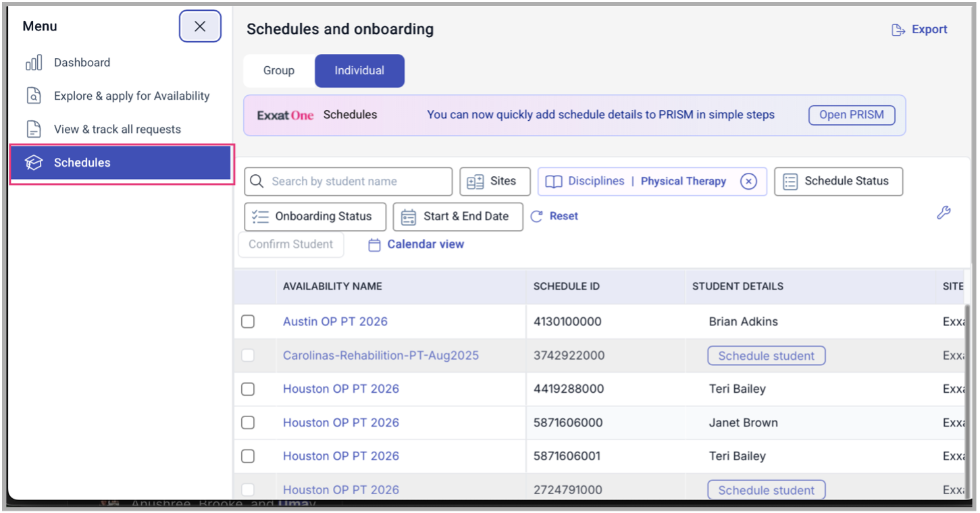Open the Carolinas-Rehabilitation-PT-Aug2025 availability link
The width and height of the screenshot is (980, 513).
[x=380, y=355]
